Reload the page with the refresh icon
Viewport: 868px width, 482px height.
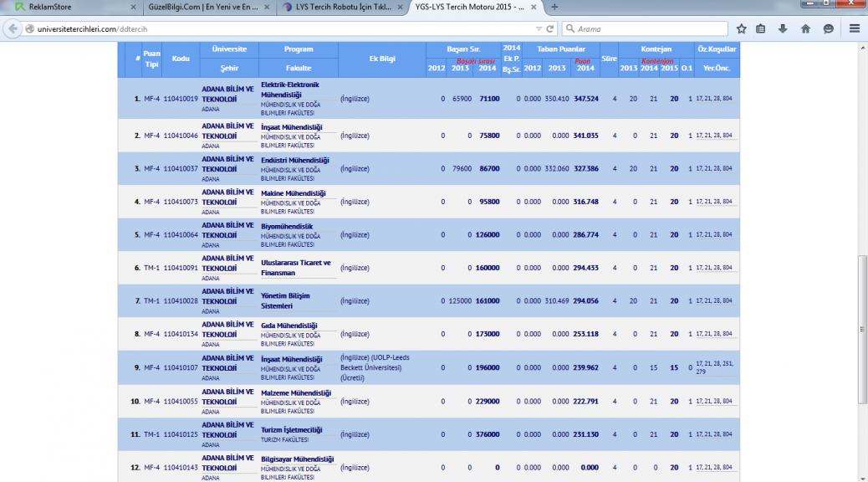point(549,28)
